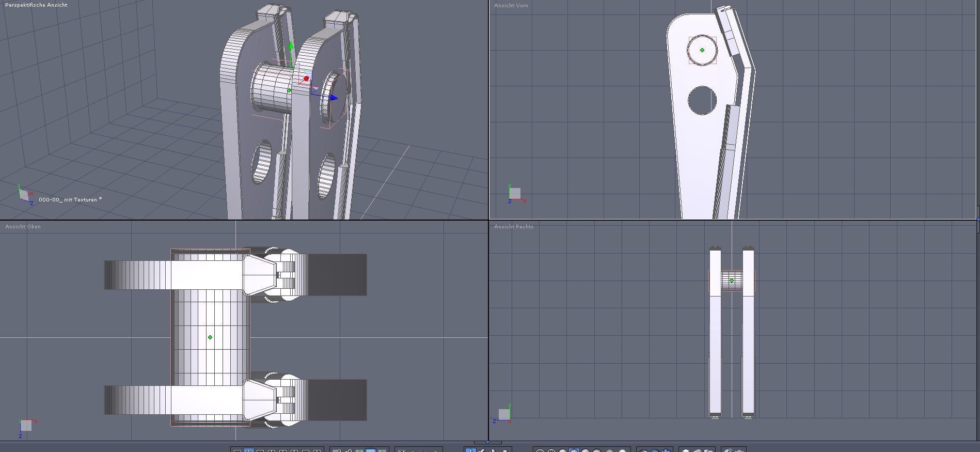980x452 pixels.
Task: Select the left vertical bar in Ansicht Rechts
Action: click(x=715, y=332)
